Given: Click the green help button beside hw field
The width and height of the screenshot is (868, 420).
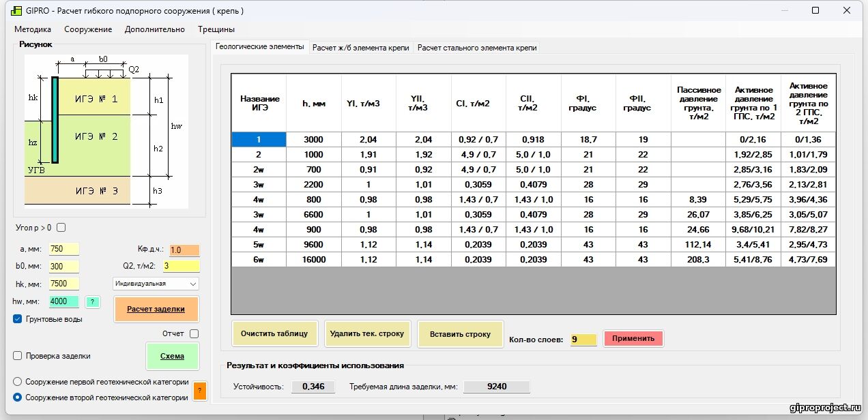Looking at the screenshot, I should tap(93, 302).
